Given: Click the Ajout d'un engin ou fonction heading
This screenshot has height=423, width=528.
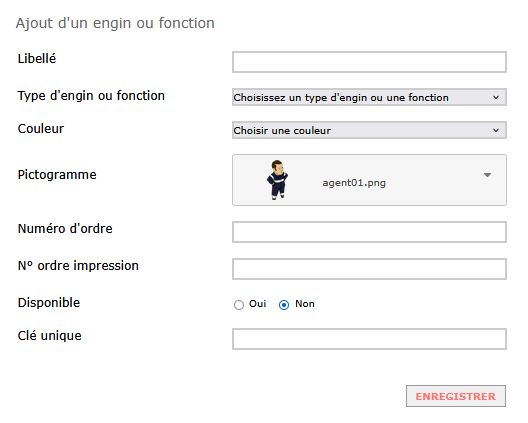Looking at the screenshot, I should pyautogui.click(x=115, y=23).
